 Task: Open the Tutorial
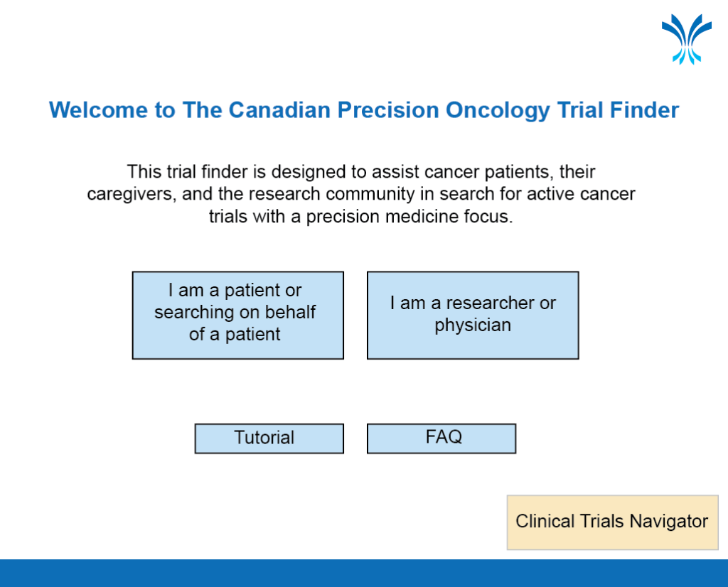269,438
